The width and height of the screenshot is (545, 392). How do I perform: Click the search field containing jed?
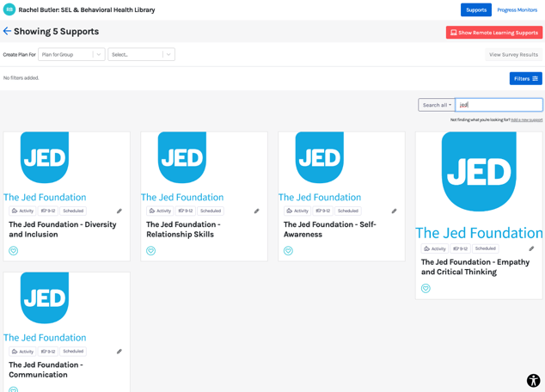coord(499,105)
